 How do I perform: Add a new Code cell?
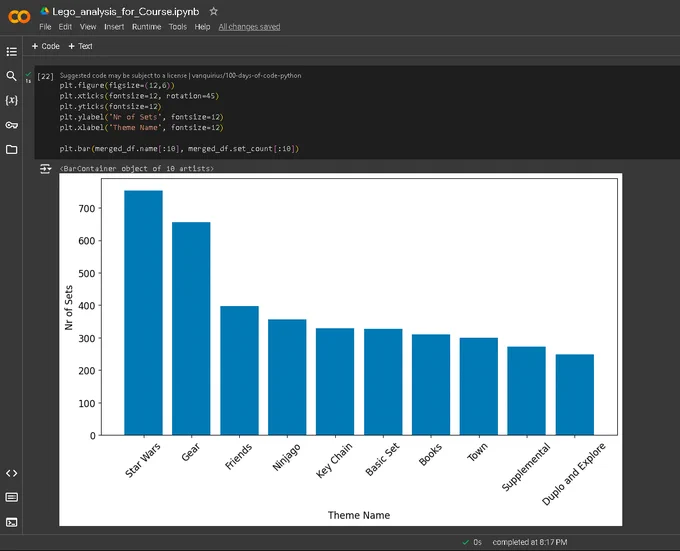[46, 46]
